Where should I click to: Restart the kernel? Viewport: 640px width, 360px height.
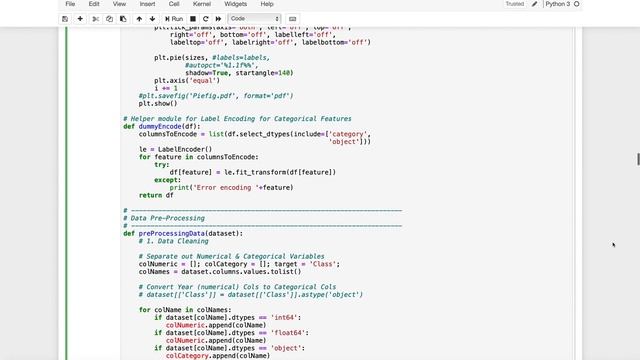(x=206, y=19)
